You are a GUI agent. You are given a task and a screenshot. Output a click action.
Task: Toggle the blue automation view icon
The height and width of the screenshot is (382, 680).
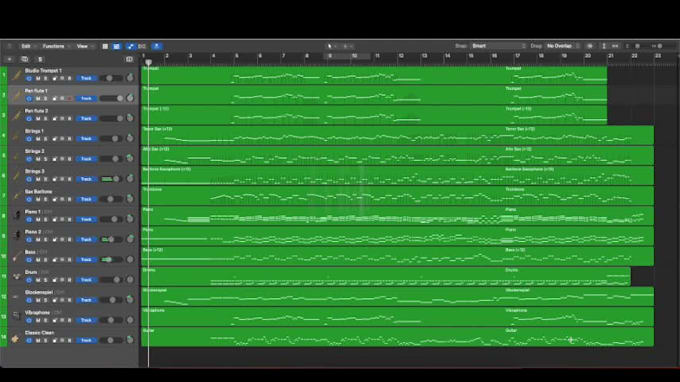click(x=117, y=46)
